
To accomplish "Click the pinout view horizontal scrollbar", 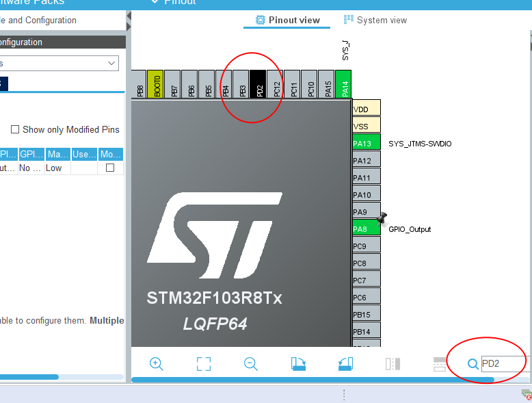I will click(312, 380).
